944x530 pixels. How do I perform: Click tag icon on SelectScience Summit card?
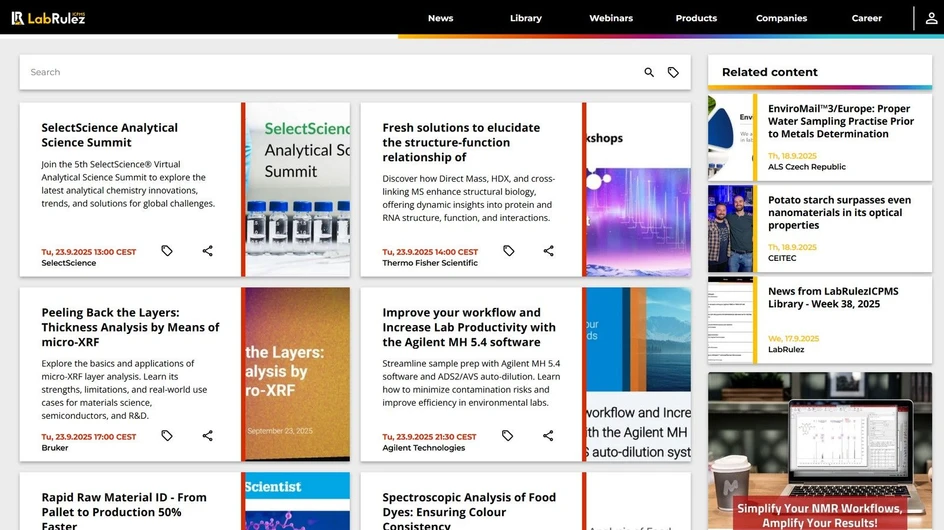pos(167,251)
